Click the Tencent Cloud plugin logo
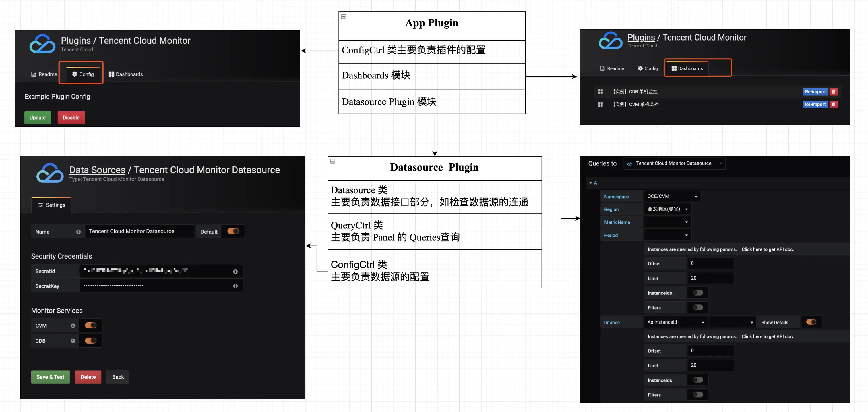Image resolution: width=868 pixels, height=412 pixels. coord(42,43)
